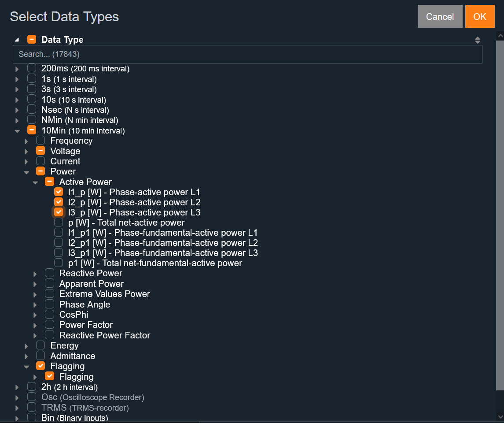
Task: Enable p [W] Total net-active power checkbox
Action: pyautogui.click(x=59, y=223)
